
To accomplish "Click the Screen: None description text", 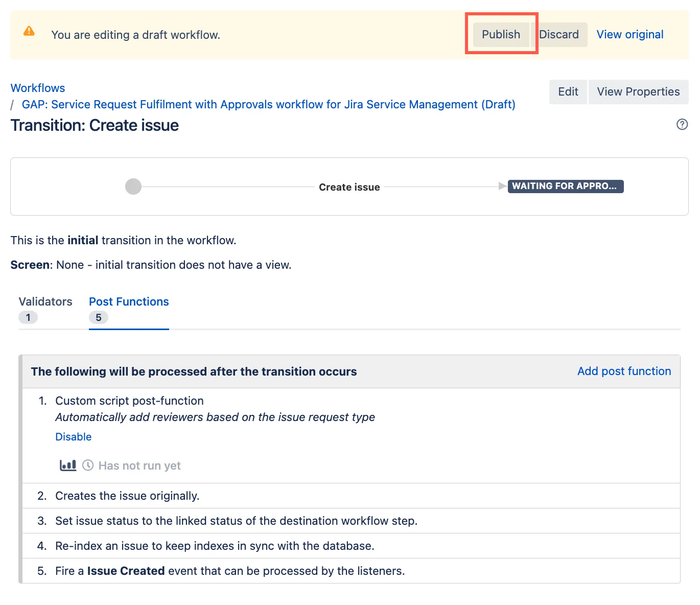I will tap(151, 265).
